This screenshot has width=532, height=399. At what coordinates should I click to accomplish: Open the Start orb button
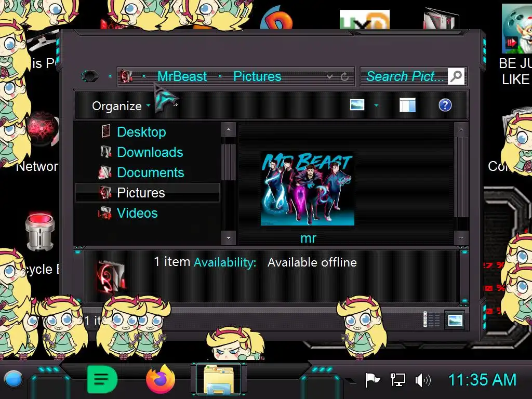(x=13, y=379)
